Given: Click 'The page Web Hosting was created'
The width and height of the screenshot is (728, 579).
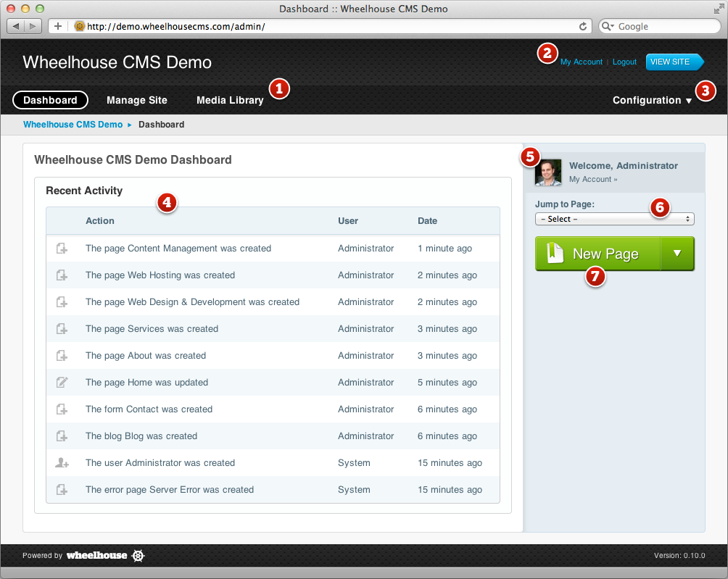Looking at the screenshot, I should pos(160,275).
